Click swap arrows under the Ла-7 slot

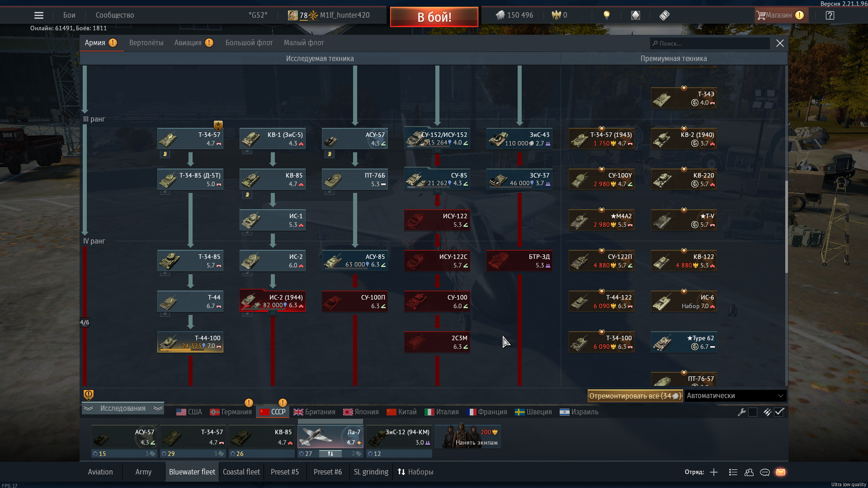tap(330, 454)
